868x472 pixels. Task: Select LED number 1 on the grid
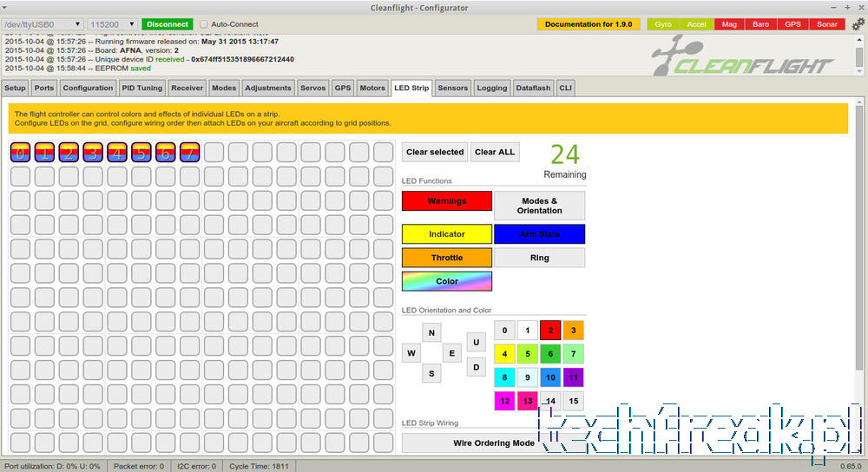tap(44, 152)
